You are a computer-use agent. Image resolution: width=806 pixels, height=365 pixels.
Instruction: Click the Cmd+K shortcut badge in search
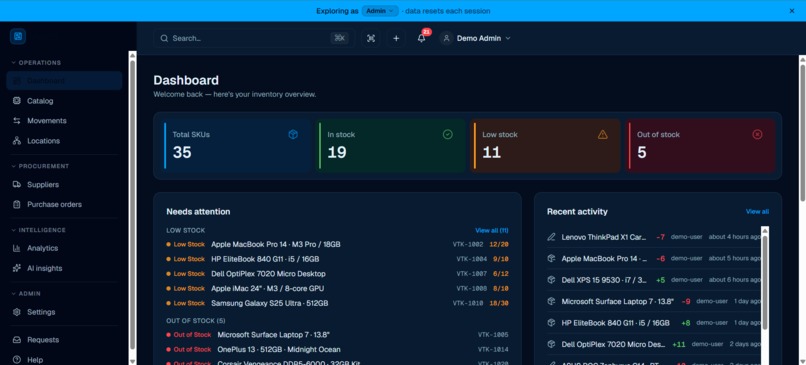click(x=339, y=38)
